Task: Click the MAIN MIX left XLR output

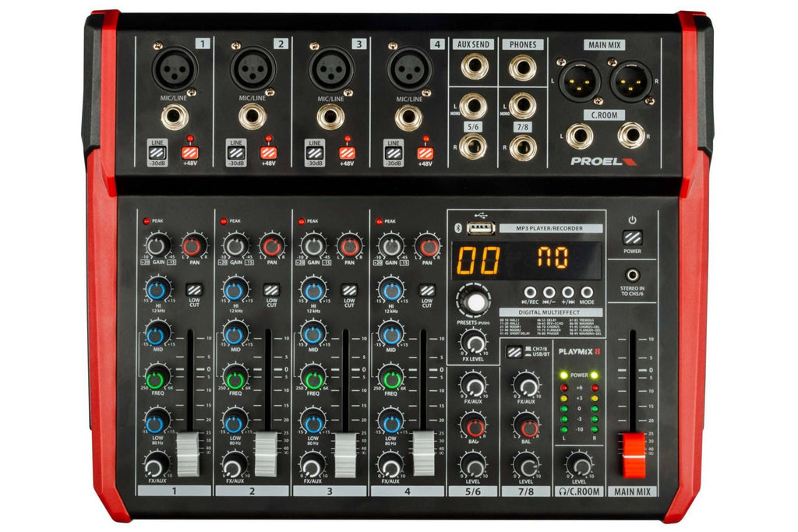Action: [580, 81]
